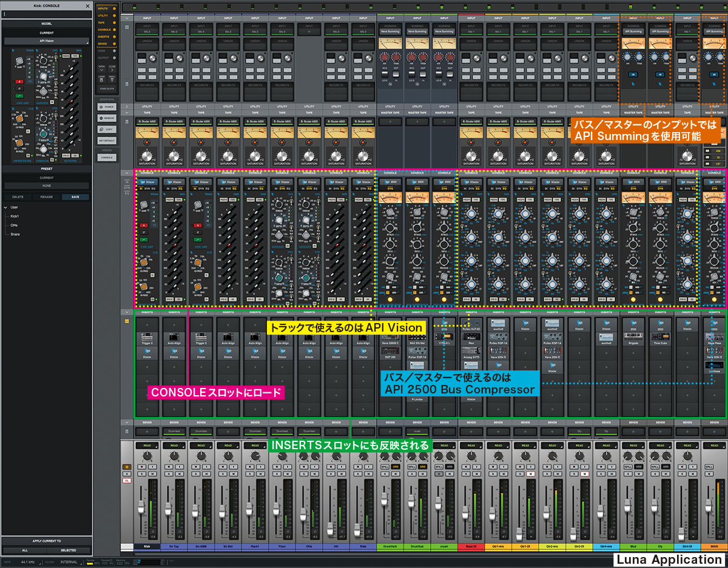Click the preset search input field
The height and width of the screenshot is (568, 728).
[x=47, y=13]
